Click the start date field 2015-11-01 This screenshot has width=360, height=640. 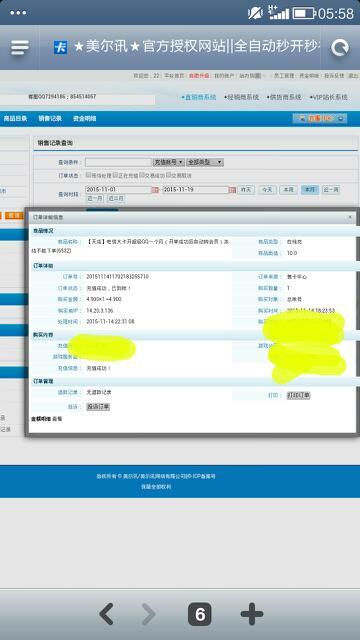pyautogui.click(x=118, y=190)
